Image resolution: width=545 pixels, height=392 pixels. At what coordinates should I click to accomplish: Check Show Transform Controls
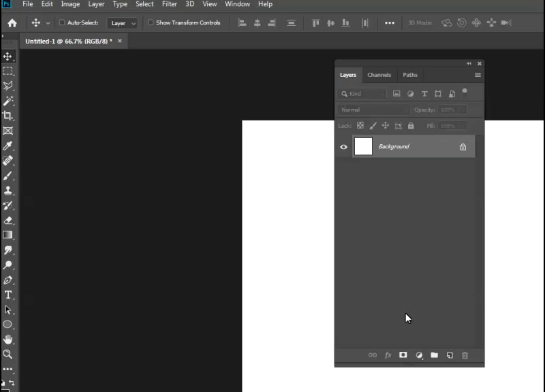(x=151, y=22)
